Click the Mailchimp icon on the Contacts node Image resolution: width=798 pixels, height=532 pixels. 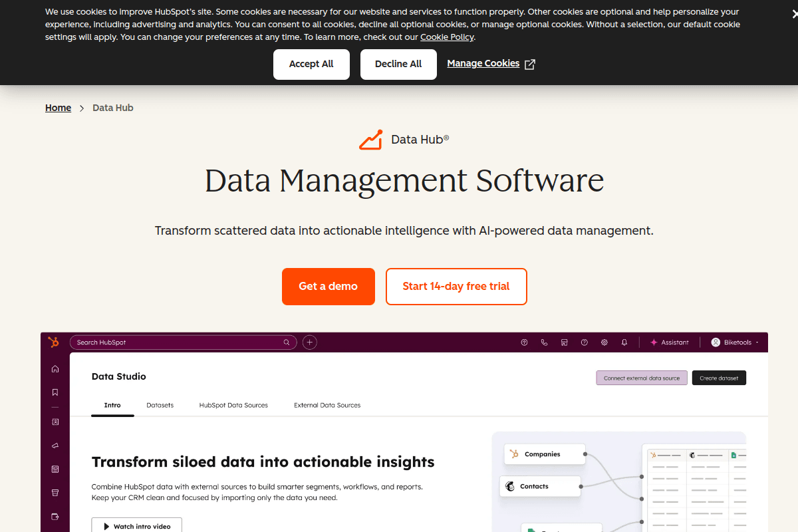(x=510, y=486)
